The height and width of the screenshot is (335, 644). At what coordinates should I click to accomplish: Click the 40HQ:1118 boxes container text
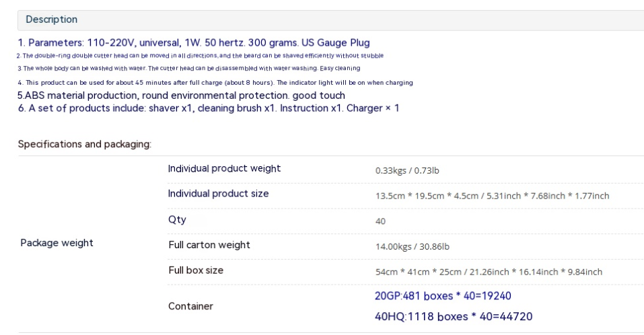click(454, 316)
